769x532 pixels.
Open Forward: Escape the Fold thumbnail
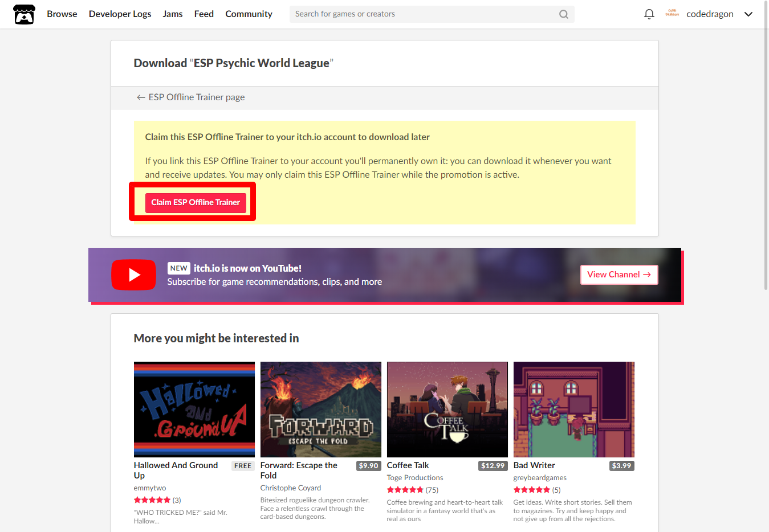321,410
